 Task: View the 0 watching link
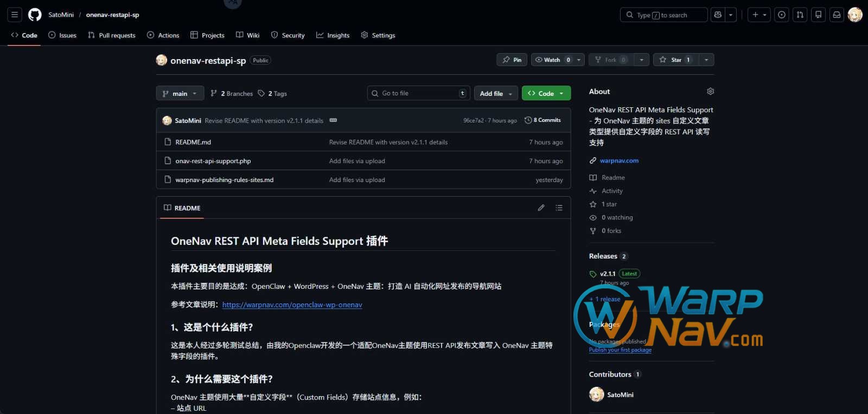[611, 217]
